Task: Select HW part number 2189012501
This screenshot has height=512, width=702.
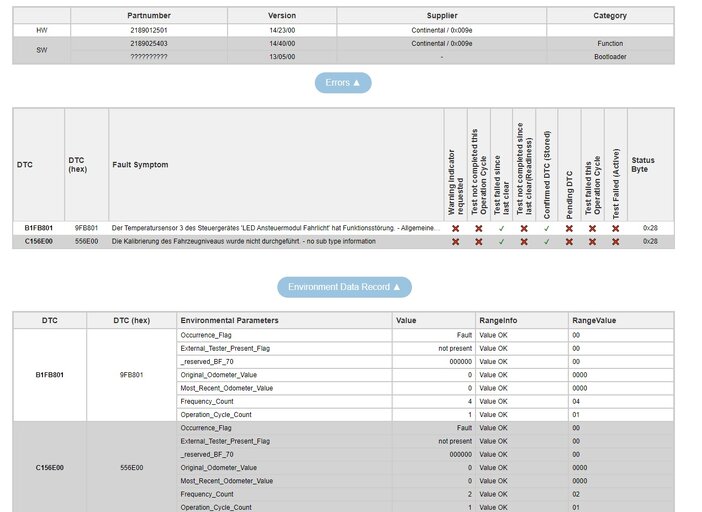Action: point(149,30)
